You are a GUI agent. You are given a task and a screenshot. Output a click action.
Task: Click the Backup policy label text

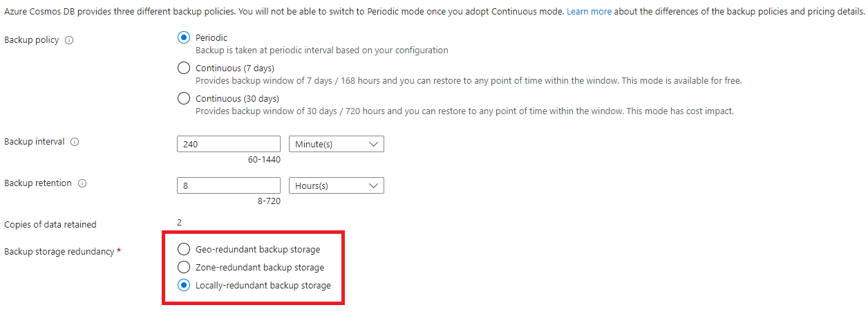(x=32, y=40)
